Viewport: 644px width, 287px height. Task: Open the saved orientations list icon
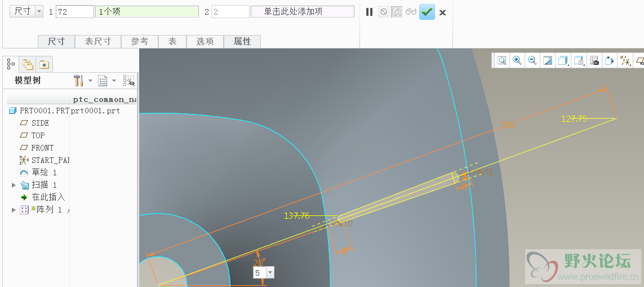click(579, 61)
